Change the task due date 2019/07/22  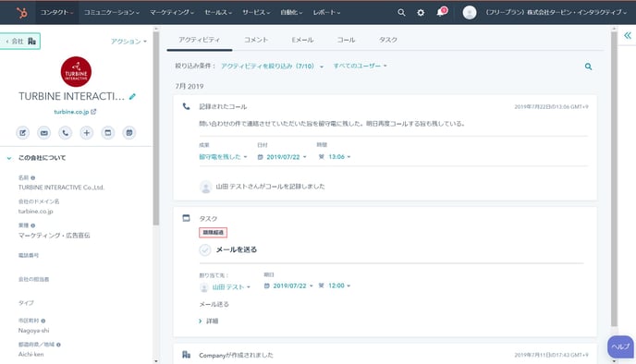tap(288, 285)
